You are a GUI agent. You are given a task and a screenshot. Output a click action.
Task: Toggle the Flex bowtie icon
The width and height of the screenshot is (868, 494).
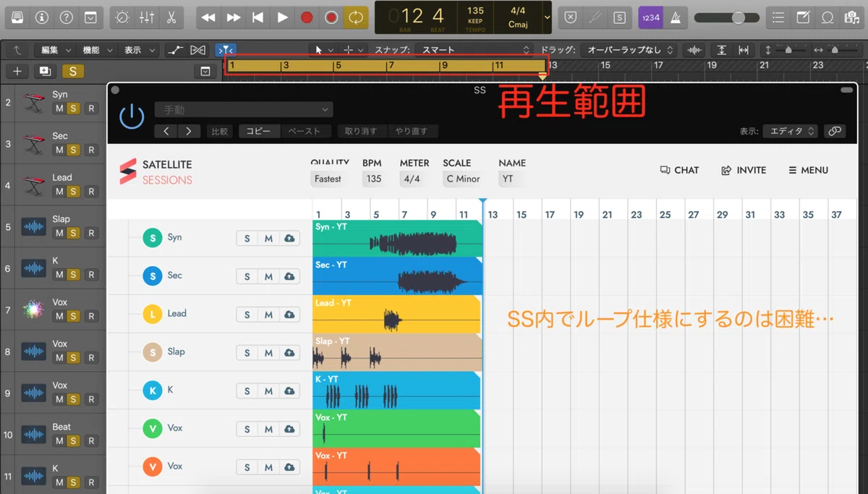coord(197,50)
